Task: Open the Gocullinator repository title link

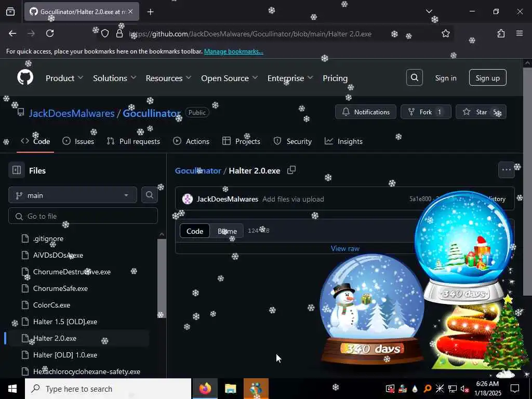Action: [152, 113]
